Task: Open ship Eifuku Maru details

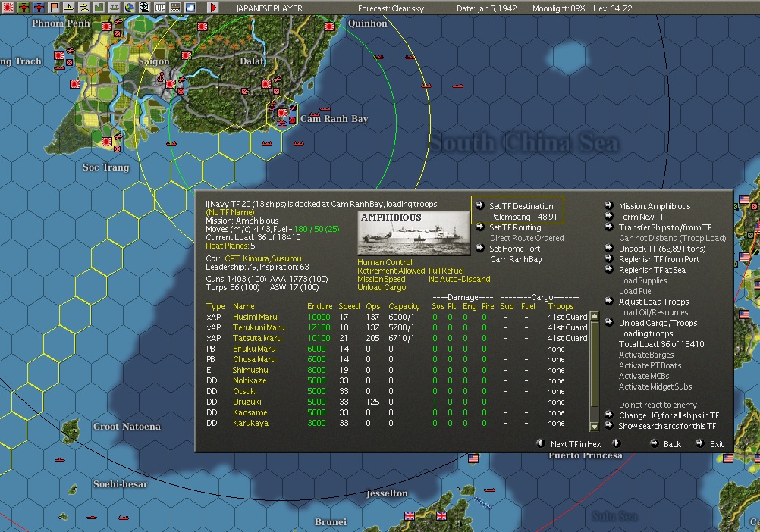Action: pyautogui.click(x=254, y=349)
